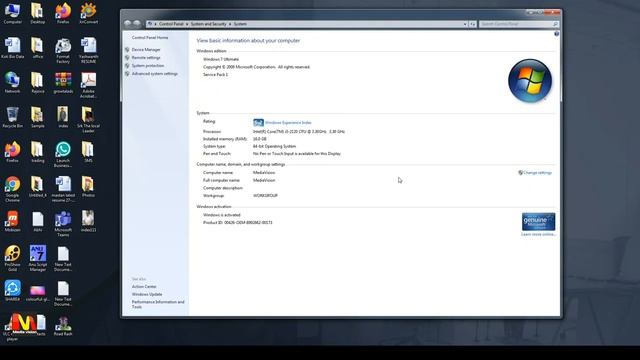Open Advanced system settings

(x=154, y=73)
